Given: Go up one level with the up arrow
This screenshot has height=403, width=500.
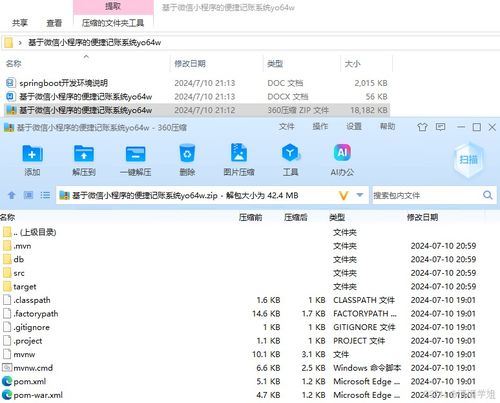Looking at the screenshot, I should [x=12, y=195].
